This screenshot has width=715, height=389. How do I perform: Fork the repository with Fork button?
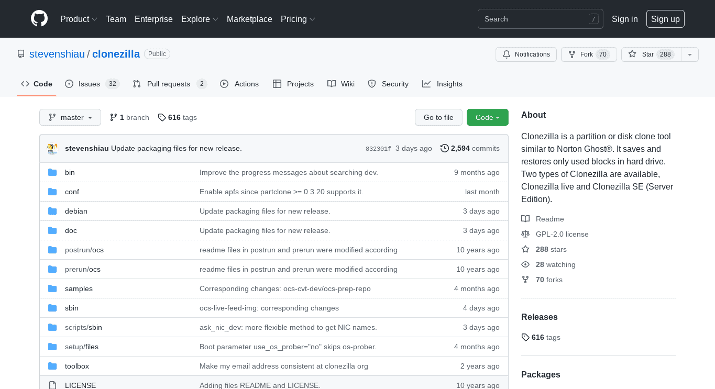click(x=589, y=54)
